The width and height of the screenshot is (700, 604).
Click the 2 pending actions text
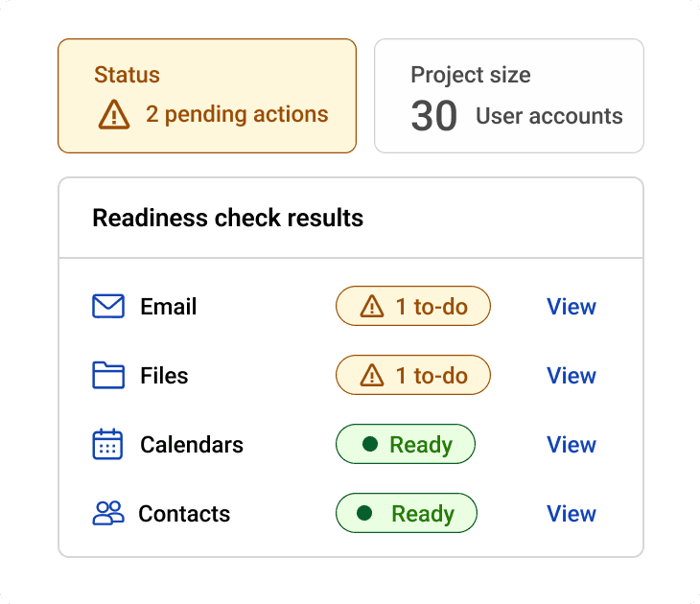(237, 114)
